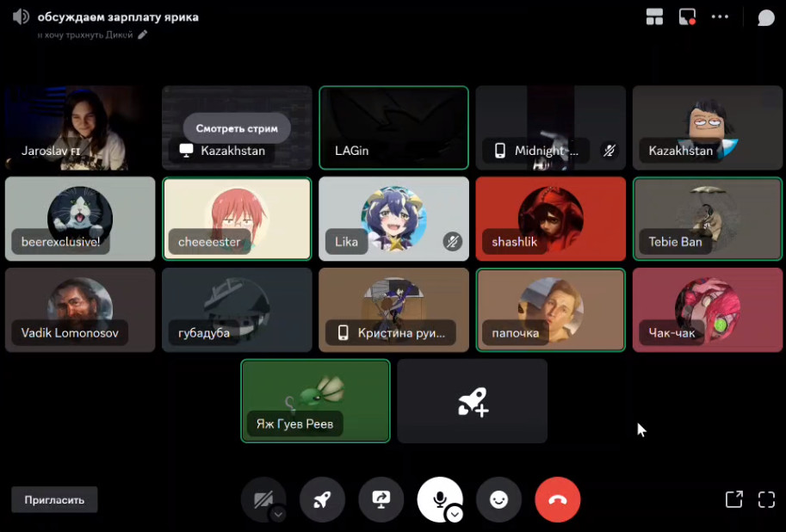Select the Lika participant tile

(394, 219)
